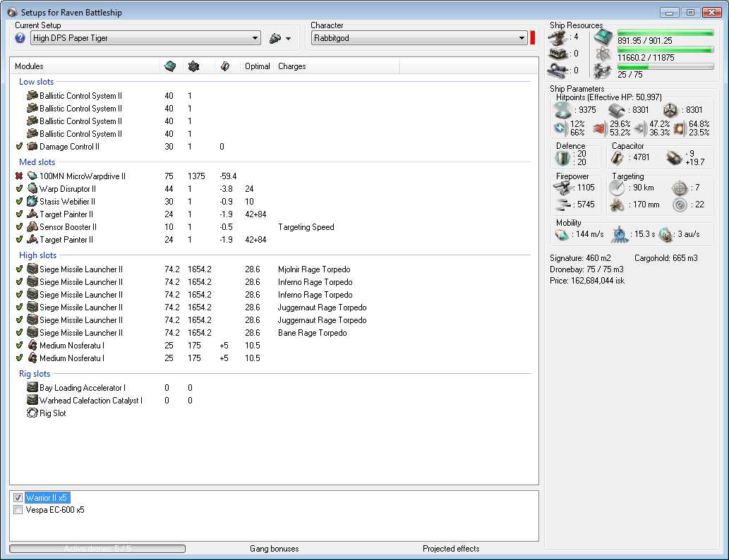Select Mjolnir Rage Torpedo charge
Screen dimensions: 729x560
[314, 269]
